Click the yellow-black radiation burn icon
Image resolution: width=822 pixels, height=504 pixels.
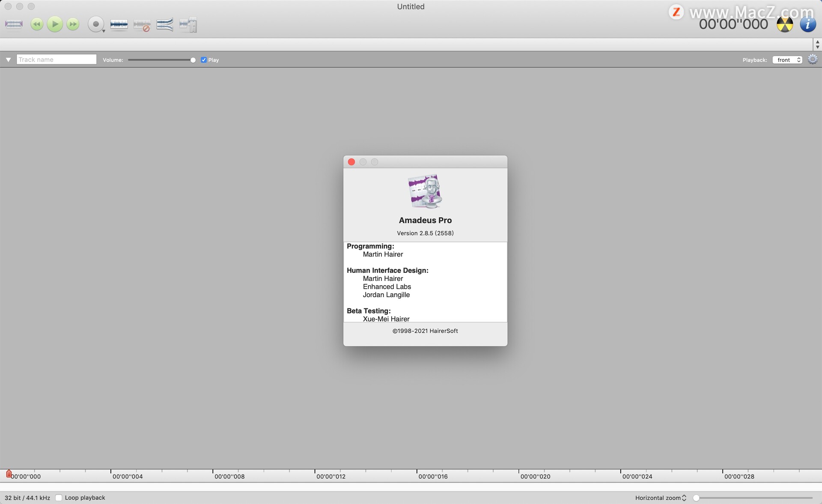pyautogui.click(x=785, y=25)
